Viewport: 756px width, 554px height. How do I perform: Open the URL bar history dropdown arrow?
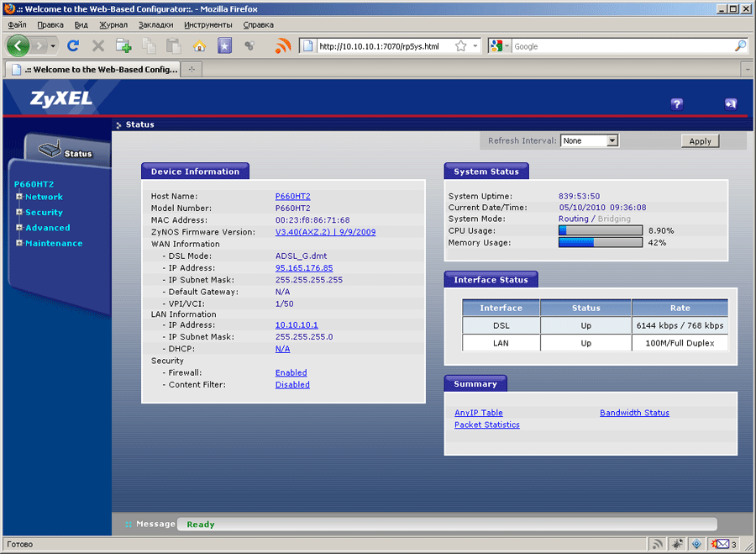(x=475, y=46)
